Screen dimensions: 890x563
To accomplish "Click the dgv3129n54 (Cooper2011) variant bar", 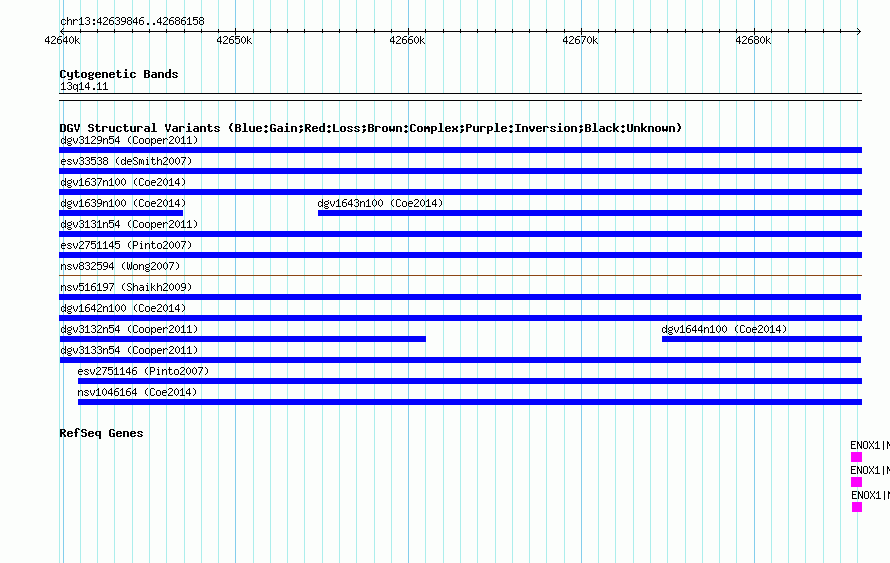I will click(x=460, y=150).
